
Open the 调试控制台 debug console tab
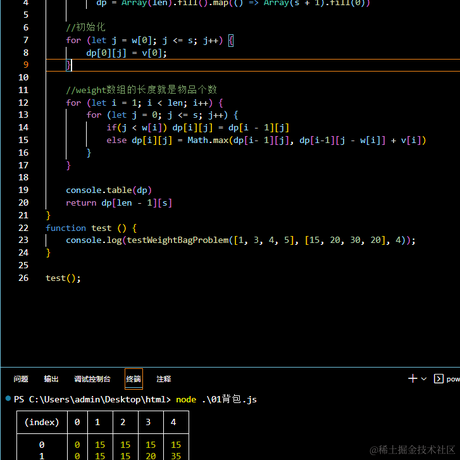point(92,379)
